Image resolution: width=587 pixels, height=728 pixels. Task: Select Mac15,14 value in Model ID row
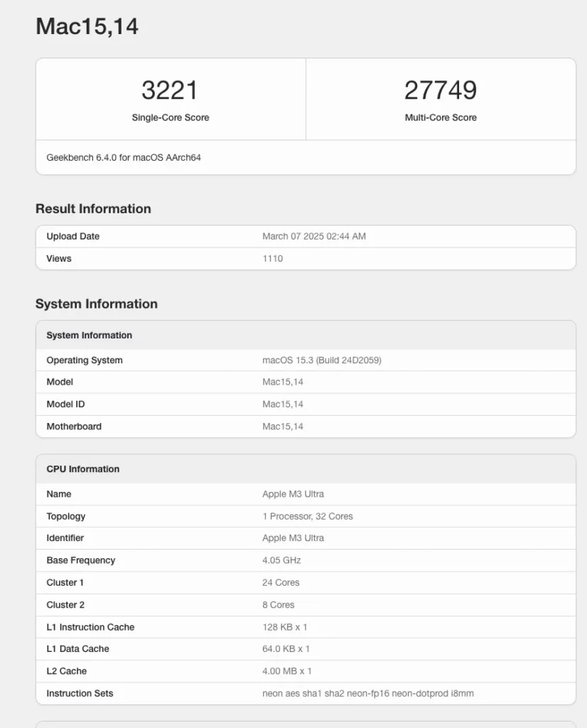(x=283, y=405)
